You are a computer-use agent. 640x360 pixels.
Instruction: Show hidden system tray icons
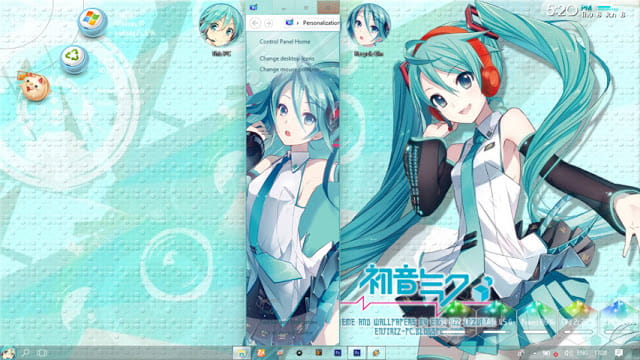[535, 353]
